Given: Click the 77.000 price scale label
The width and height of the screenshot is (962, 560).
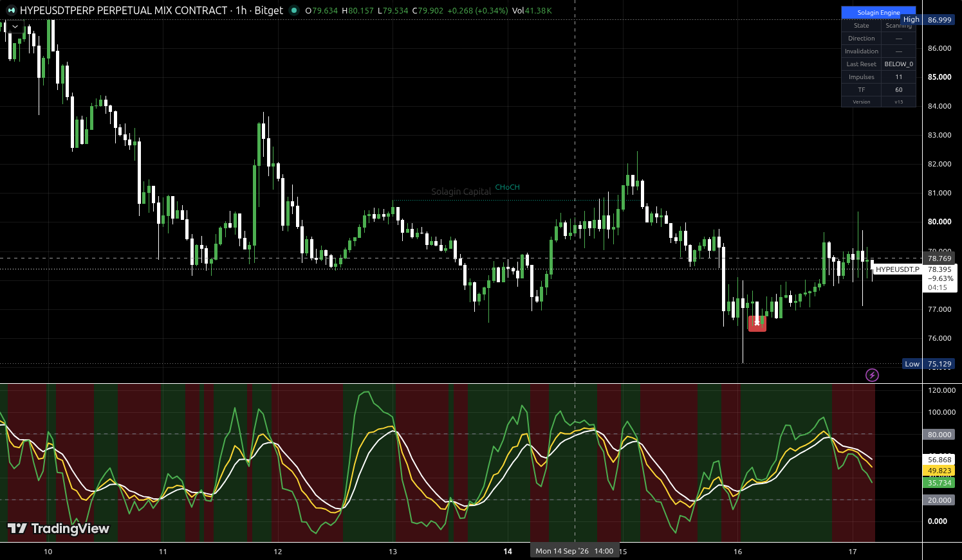Looking at the screenshot, I should [x=939, y=309].
